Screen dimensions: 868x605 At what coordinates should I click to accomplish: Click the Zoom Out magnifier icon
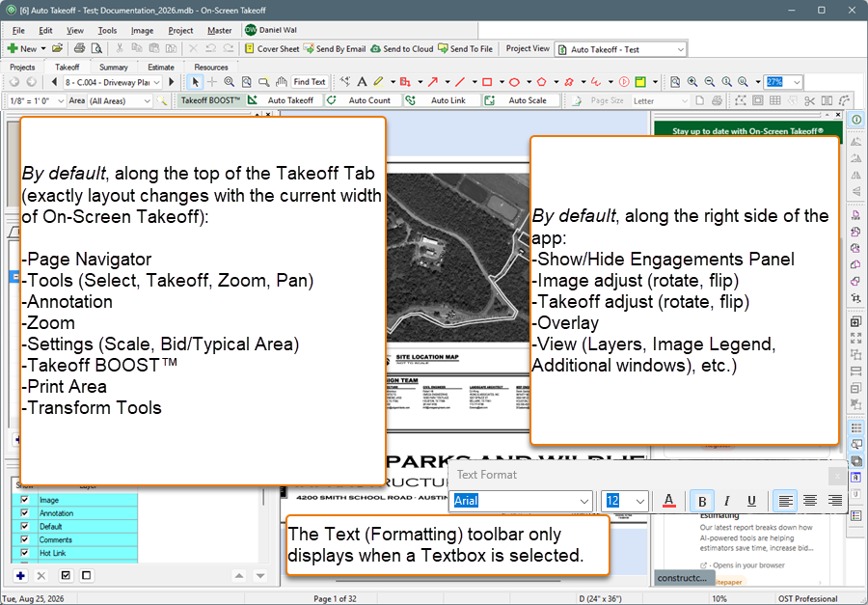(x=709, y=82)
